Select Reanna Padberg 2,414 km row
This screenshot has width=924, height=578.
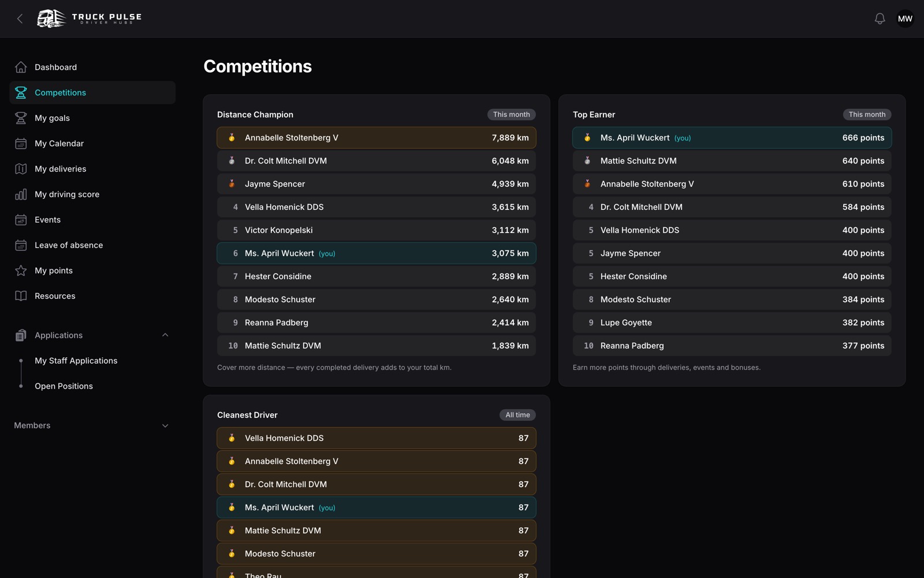(x=377, y=323)
